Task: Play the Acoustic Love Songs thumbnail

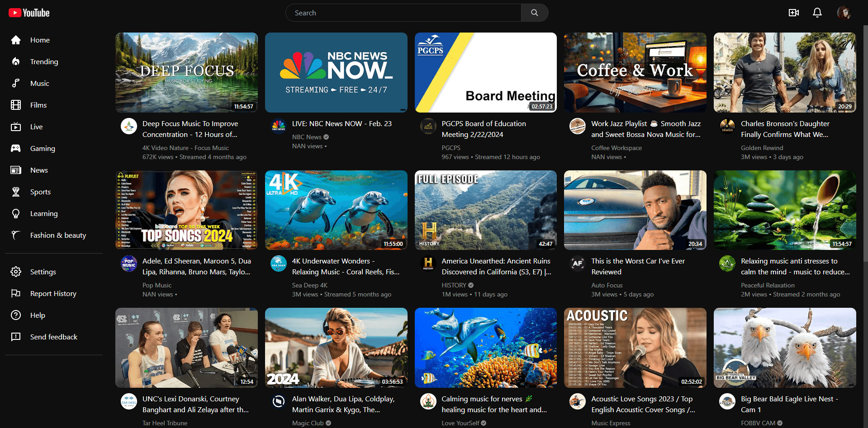Action: click(635, 348)
